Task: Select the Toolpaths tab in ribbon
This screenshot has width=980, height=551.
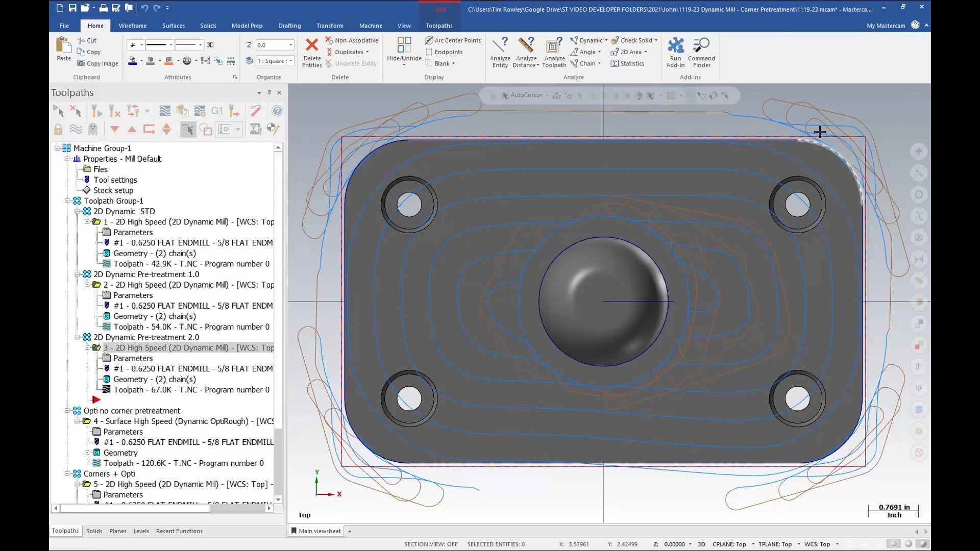Action: [438, 26]
